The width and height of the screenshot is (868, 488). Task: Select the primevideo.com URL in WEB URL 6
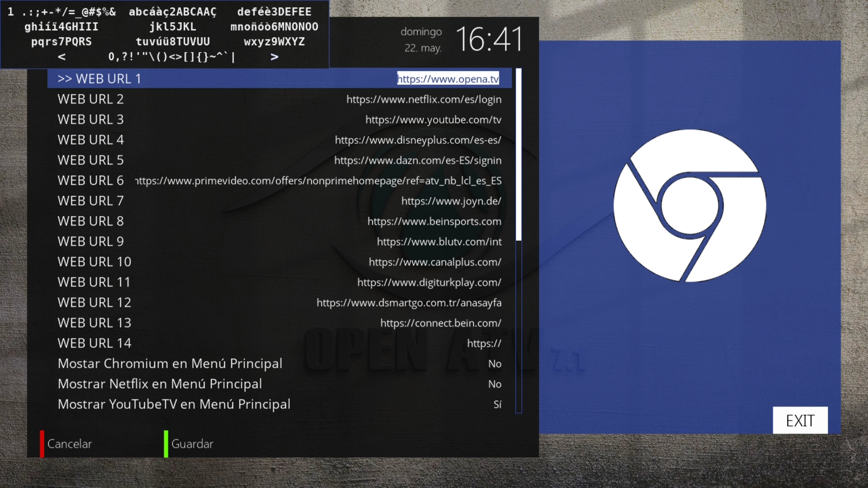point(318,181)
